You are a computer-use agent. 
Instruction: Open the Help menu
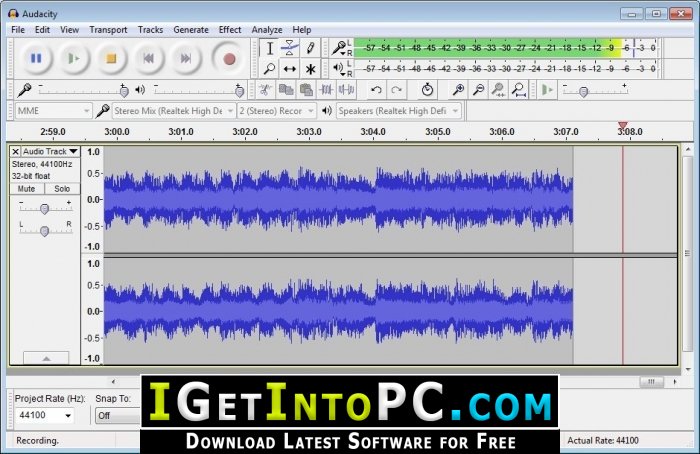coord(302,30)
